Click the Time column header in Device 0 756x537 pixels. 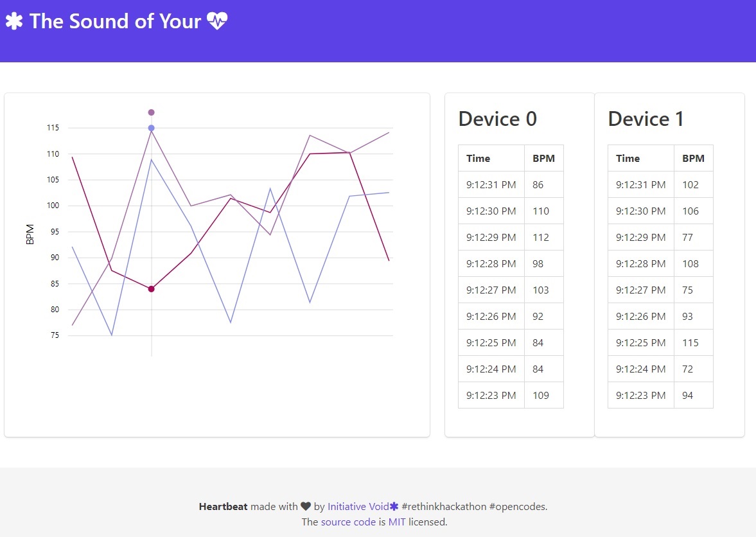491,158
